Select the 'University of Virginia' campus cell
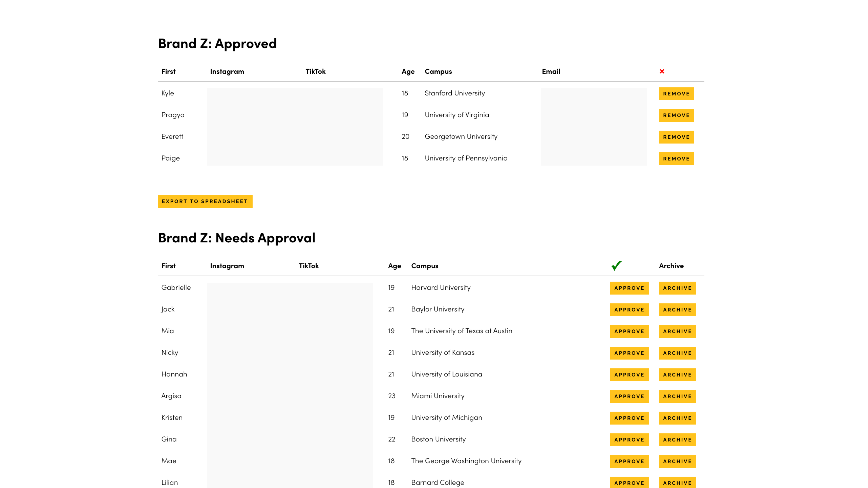Screen dimensions: 868x488 (x=457, y=115)
